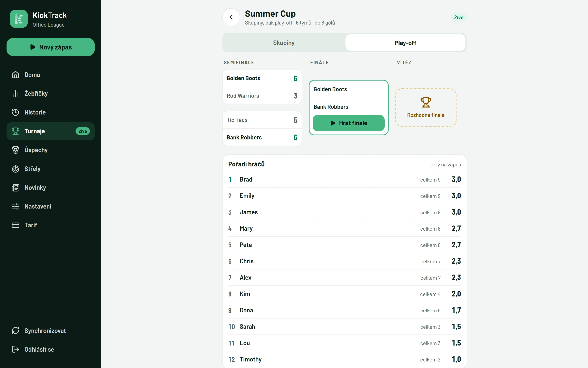
Task: Switch to the Skupiny tab
Action: click(284, 43)
